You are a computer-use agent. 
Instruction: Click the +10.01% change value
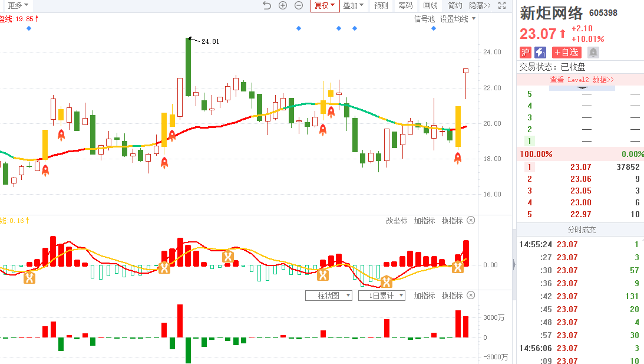(x=588, y=39)
